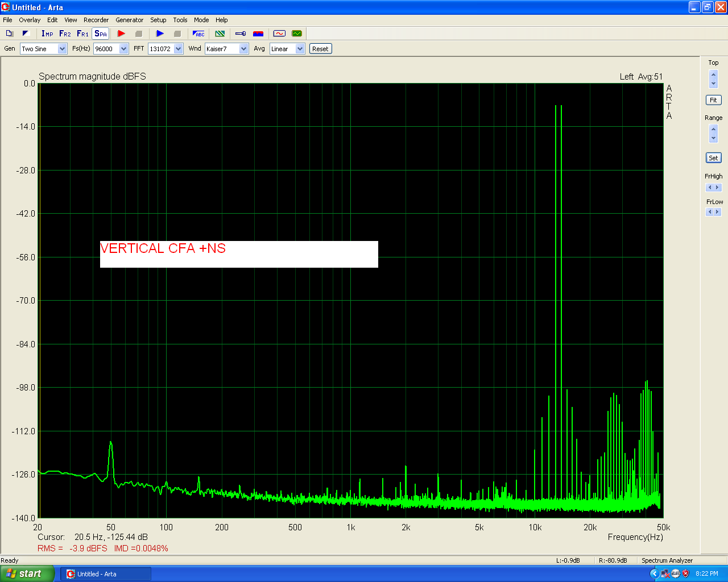Click the green striped grid toolbar icon
This screenshot has height=582, width=728.
tap(220, 34)
